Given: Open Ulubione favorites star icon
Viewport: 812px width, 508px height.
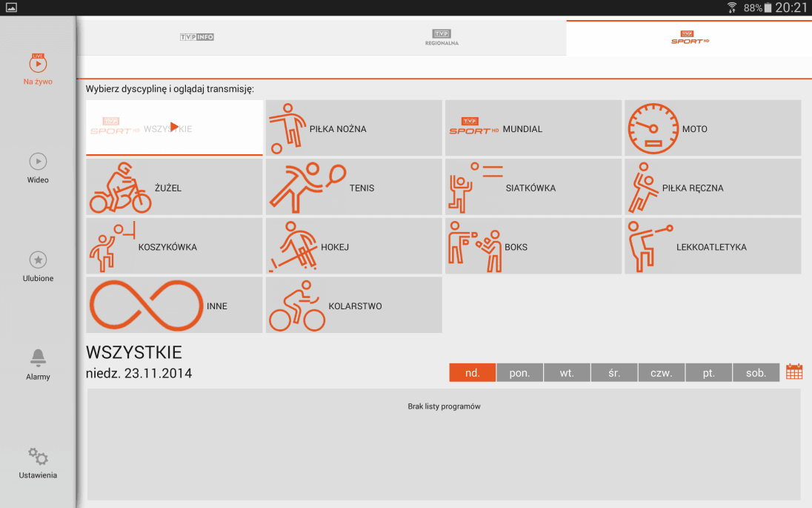Looking at the screenshot, I should pyautogui.click(x=38, y=266).
